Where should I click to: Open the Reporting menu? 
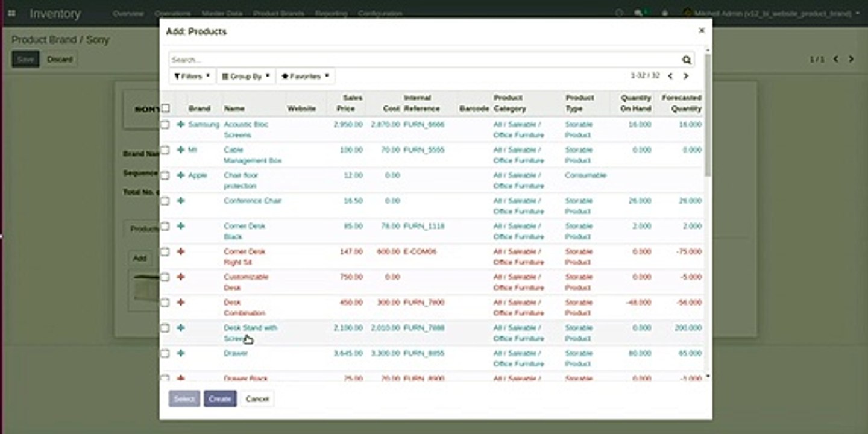[x=331, y=13]
